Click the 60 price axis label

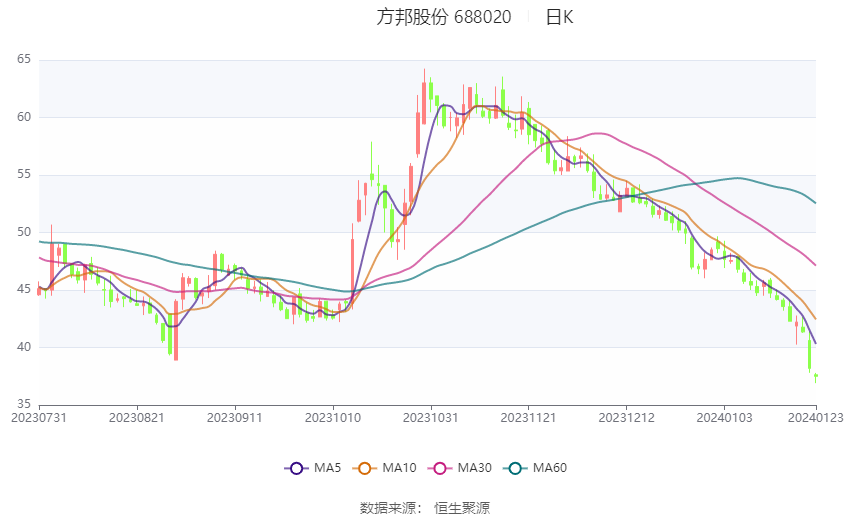pyautogui.click(x=24, y=117)
